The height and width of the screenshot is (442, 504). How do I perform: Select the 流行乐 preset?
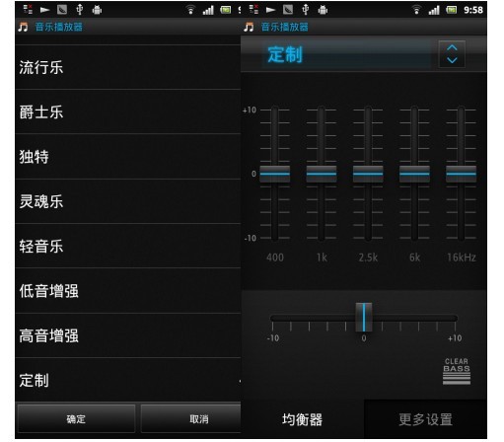[x=128, y=67]
